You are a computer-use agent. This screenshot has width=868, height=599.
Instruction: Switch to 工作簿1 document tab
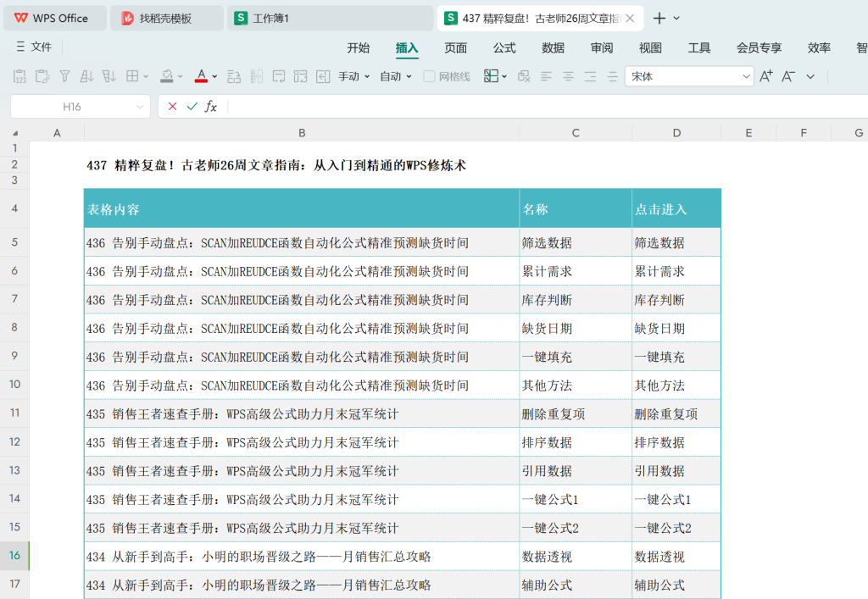(330, 19)
